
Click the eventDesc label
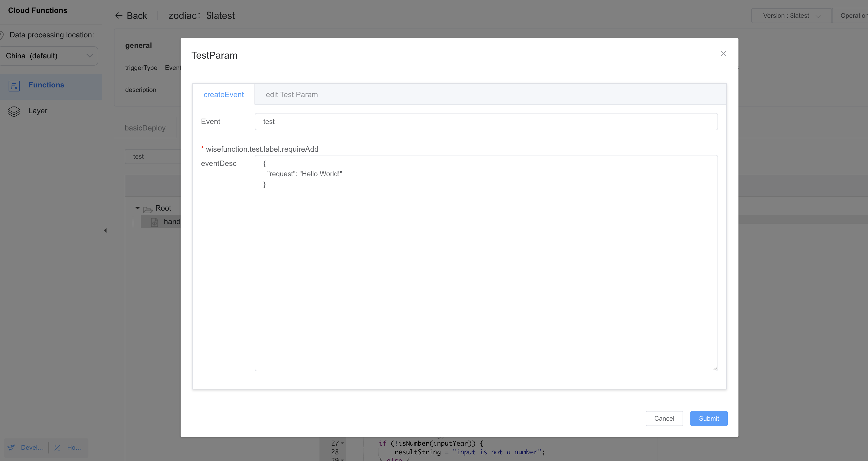(x=219, y=164)
